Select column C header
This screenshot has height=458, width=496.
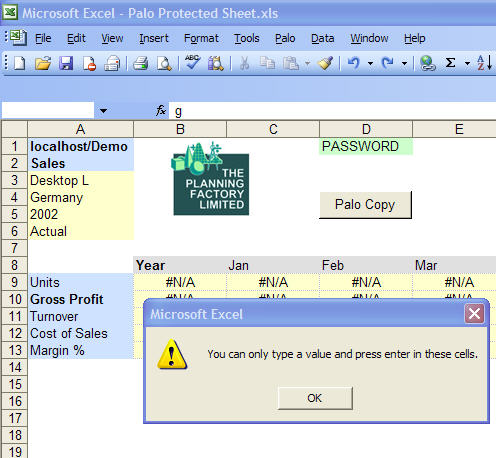pos(273,129)
